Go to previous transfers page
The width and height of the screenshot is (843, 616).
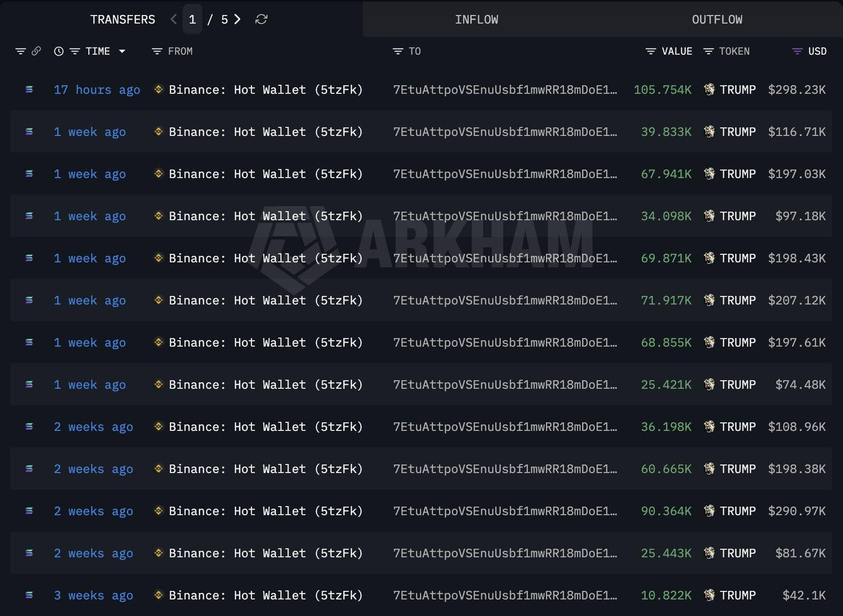point(174,20)
